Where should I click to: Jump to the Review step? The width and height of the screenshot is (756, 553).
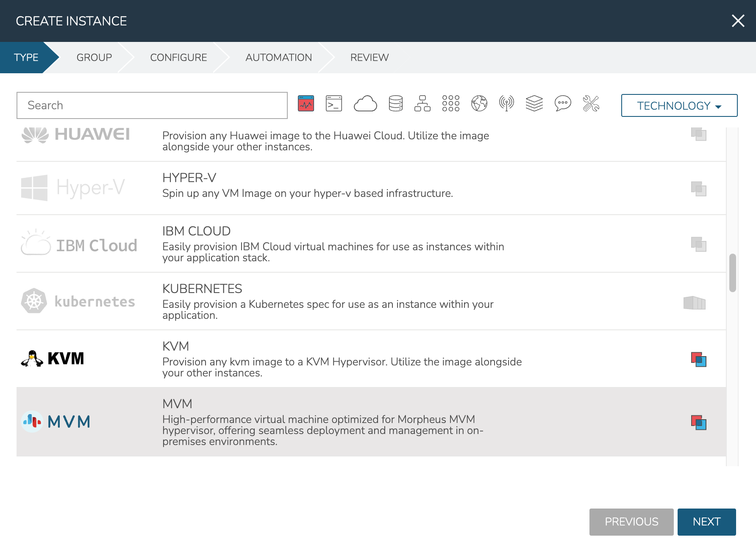369,58
